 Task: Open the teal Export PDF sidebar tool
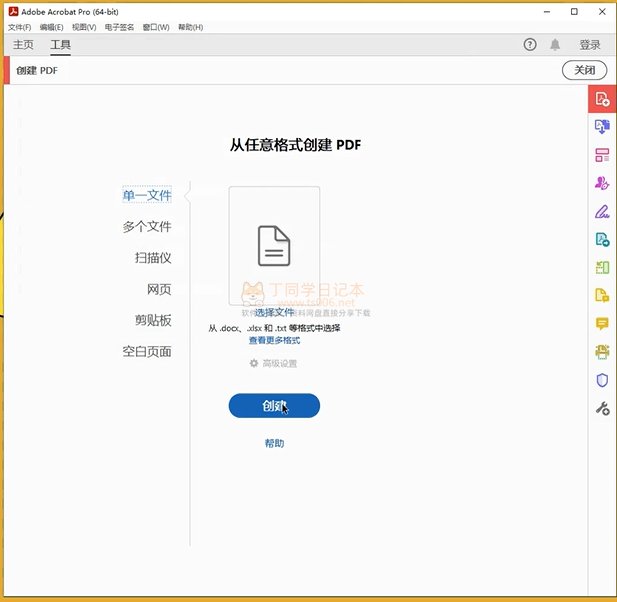coord(602,239)
